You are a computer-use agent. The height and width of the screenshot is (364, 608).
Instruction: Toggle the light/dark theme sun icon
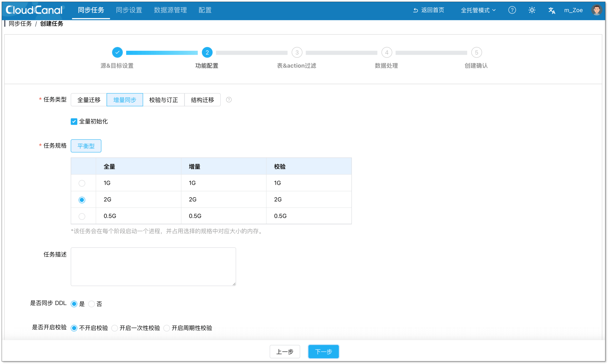pos(532,10)
